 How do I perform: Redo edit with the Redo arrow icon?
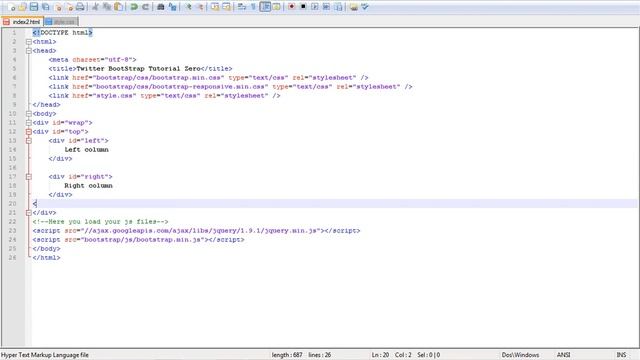pyautogui.click(x=145, y=7)
